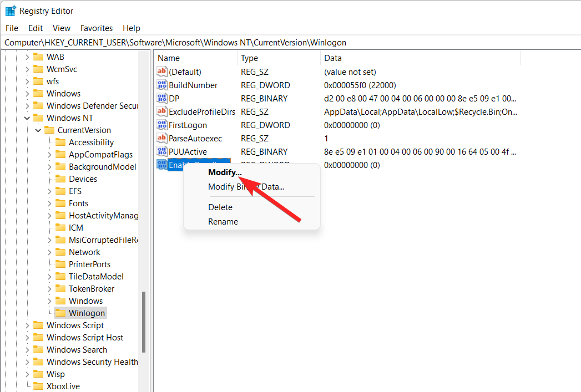
Task: Select the (Default) string value icon
Action: click(162, 72)
